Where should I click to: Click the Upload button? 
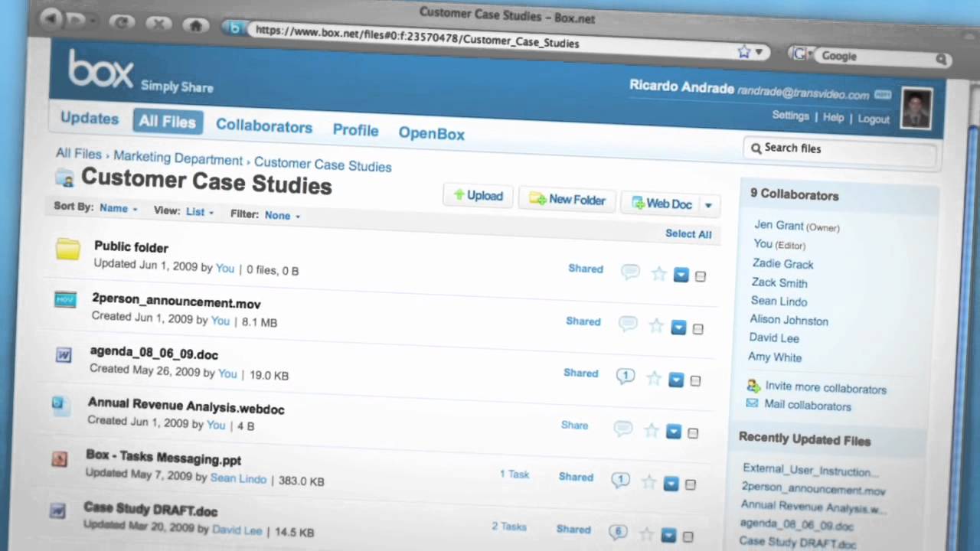coord(478,196)
